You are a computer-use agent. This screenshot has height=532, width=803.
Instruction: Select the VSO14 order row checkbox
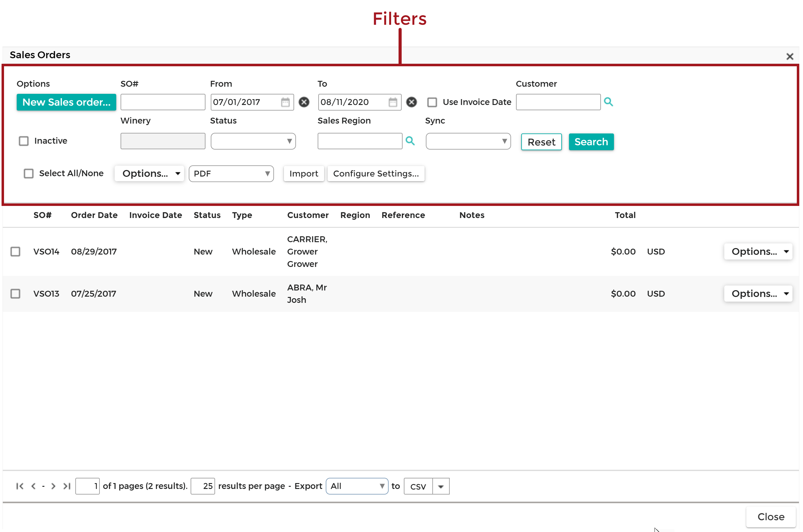pos(15,252)
